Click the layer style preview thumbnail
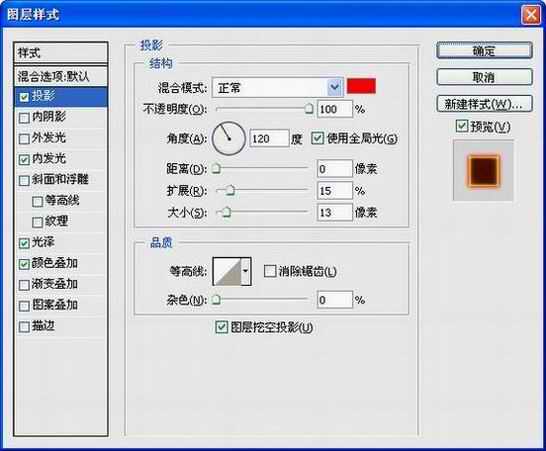Image resolution: width=546 pixels, height=451 pixels. tap(483, 170)
